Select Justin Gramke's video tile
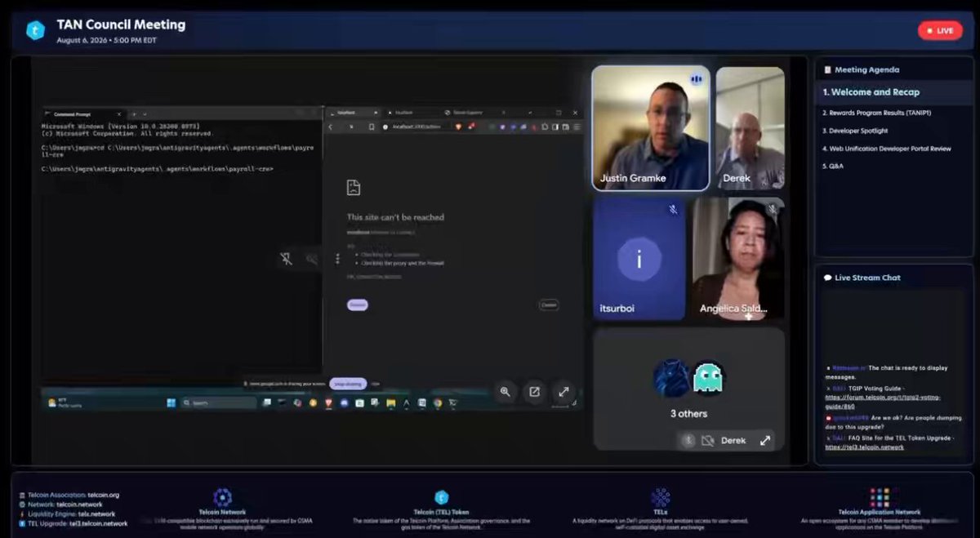 651,127
